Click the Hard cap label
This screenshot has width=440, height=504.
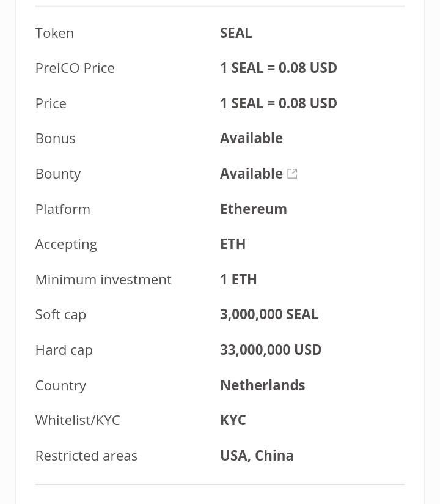[x=64, y=350]
